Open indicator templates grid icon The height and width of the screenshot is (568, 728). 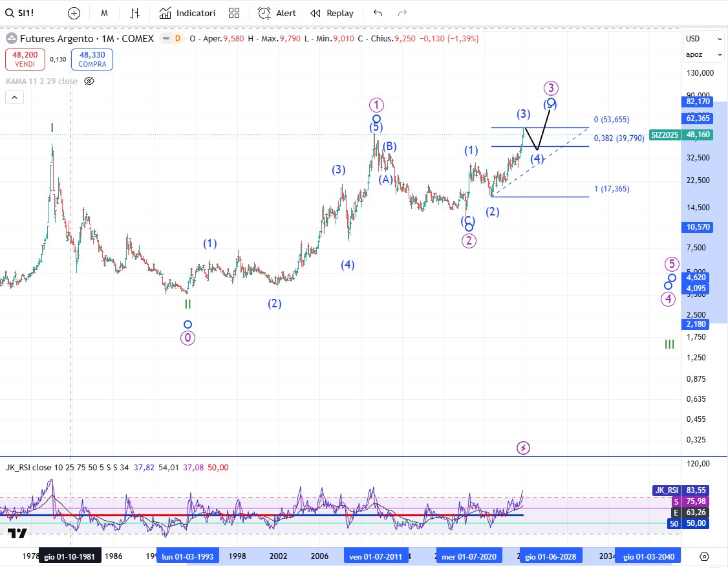tap(234, 14)
